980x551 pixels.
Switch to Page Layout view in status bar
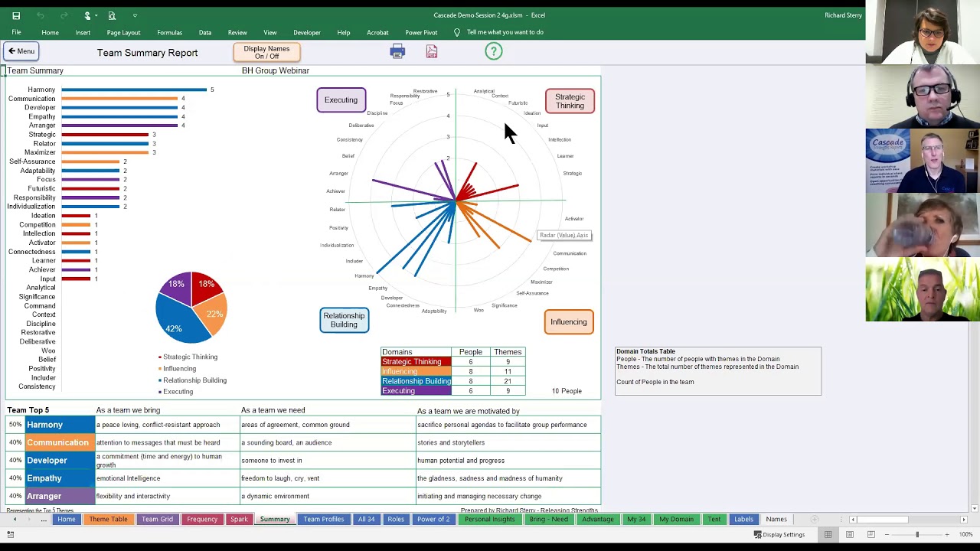tap(850, 535)
